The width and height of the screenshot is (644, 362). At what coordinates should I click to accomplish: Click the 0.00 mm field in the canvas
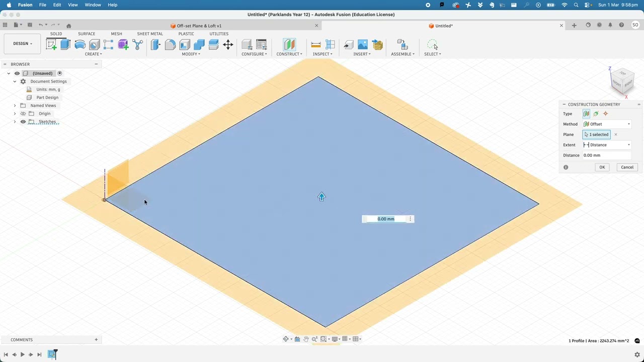[x=386, y=219]
